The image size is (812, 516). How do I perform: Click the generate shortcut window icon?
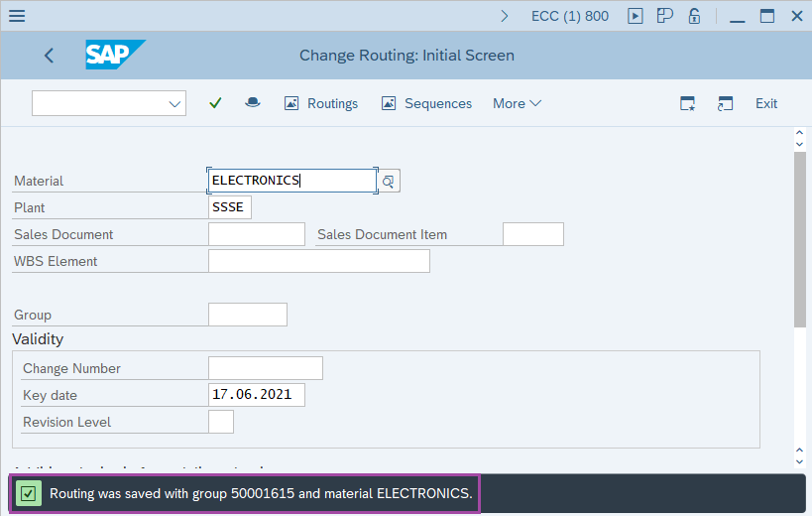pos(725,103)
